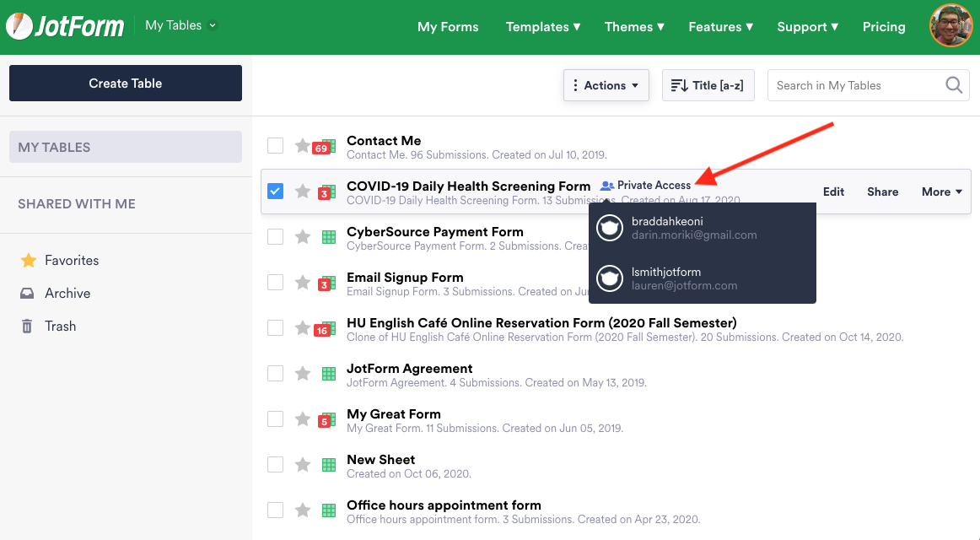980x540 pixels.
Task: Star the My Great Form table
Action: pyautogui.click(x=303, y=419)
